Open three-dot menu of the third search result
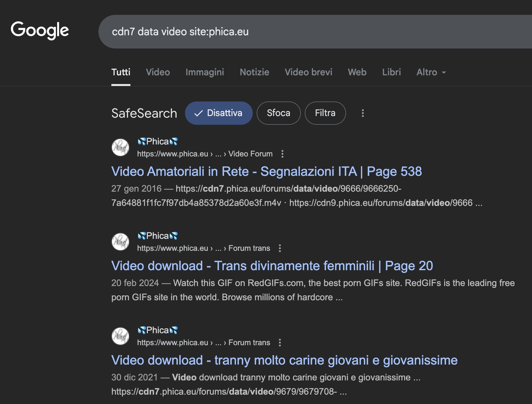Screen dimensions: 532x404 (x=280, y=343)
